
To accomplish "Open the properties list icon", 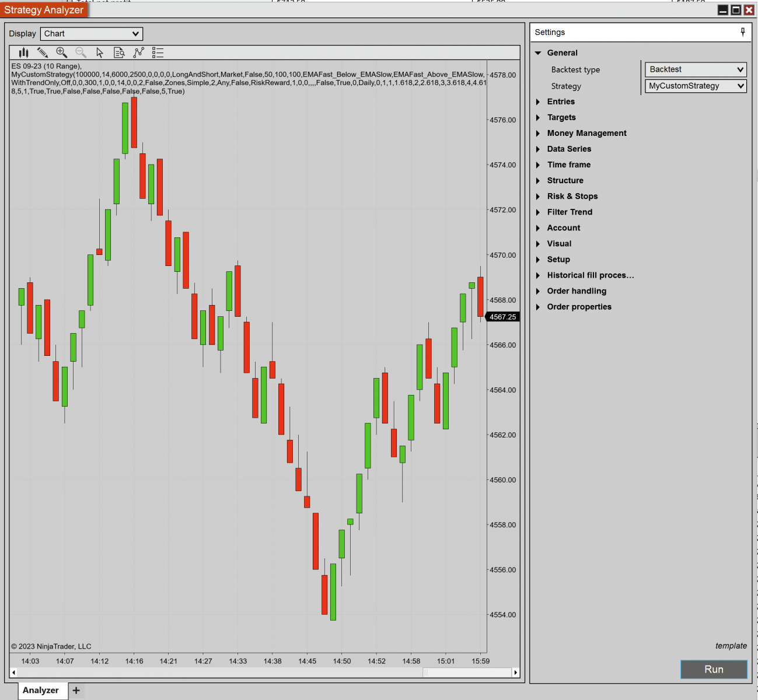I will click(158, 52).
